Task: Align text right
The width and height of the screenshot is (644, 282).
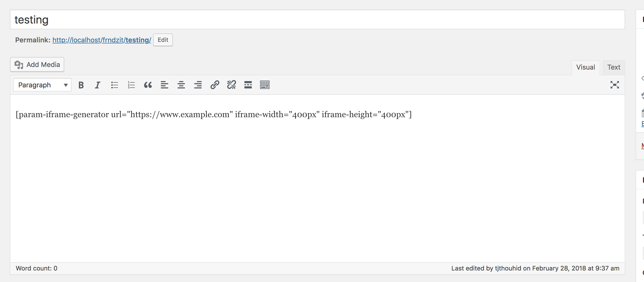Action: point(198,85)
